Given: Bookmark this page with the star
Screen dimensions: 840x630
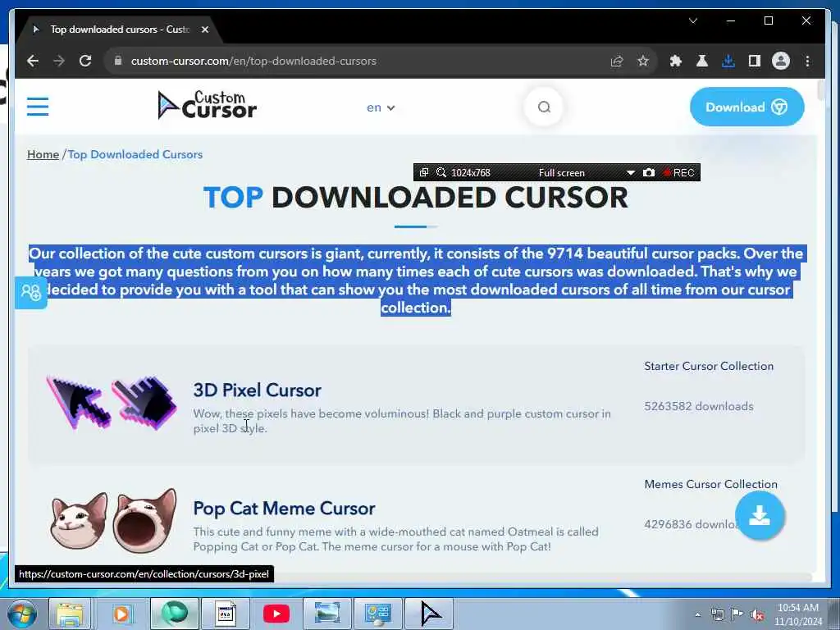Looking at the screenshot, I should pyautogui.click(x=643, y=61).
